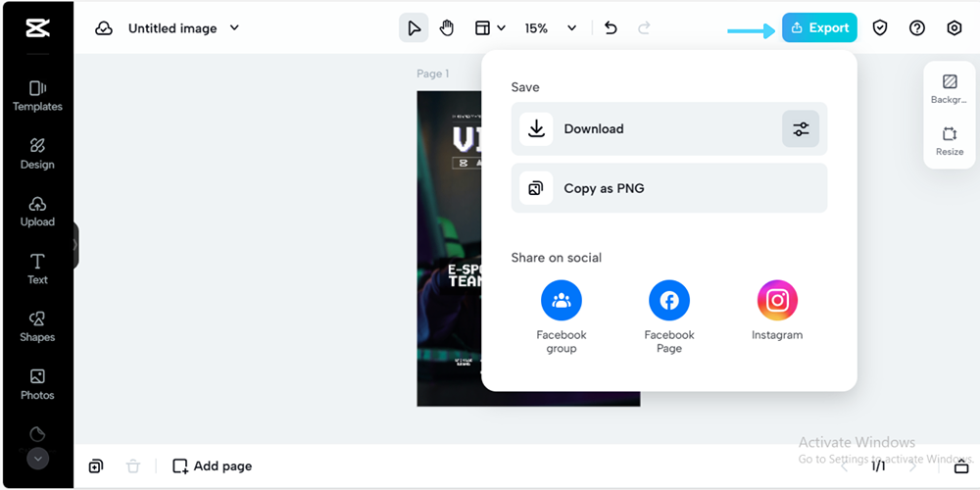This screenshot has width=980, height=490.
Task: Click the 1/1 page counter
Action: click(x=878, y=465)
